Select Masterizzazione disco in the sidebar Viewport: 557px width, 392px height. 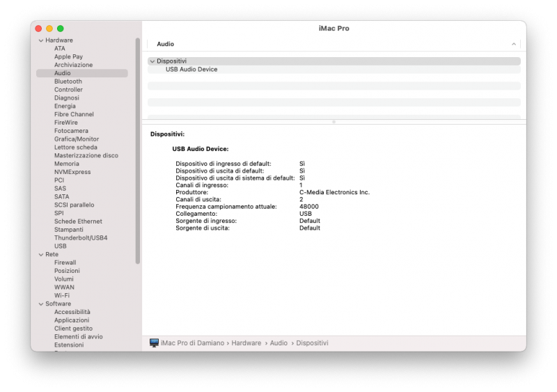(86, 155)
